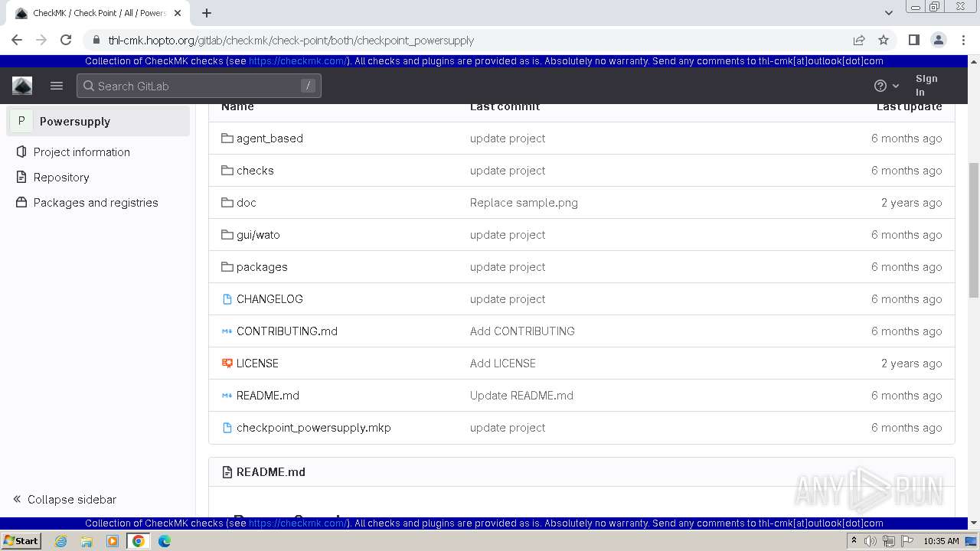Open Repository in sidebar
The width and height of the screenshot is (980, 551).
click(61, 177)
